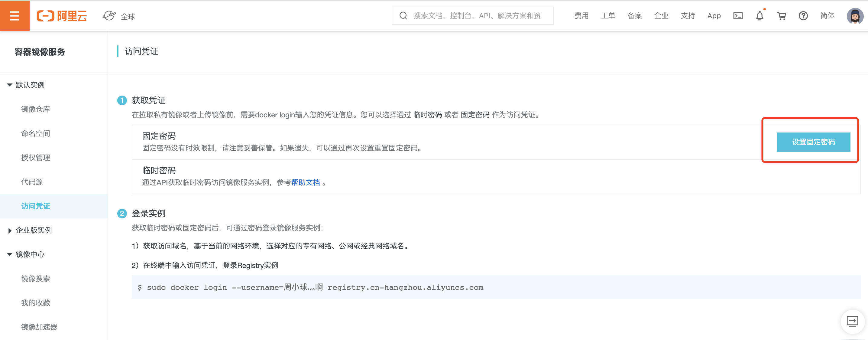
Task: Open 授权管理 page
Action: tap(35, 158)
